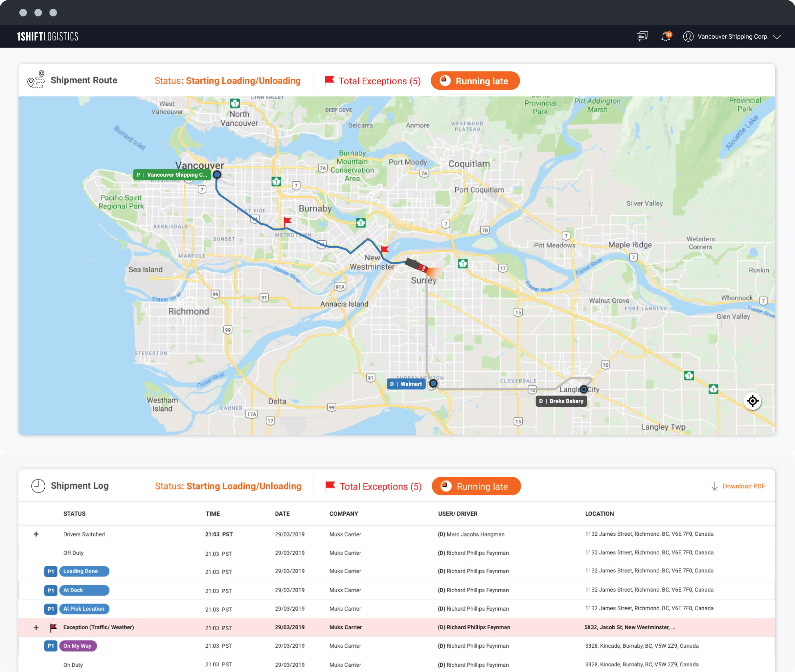Select Status: Starting Loading/Unloading in log header
The image size is (795, 672).
(x=228, y=486)
